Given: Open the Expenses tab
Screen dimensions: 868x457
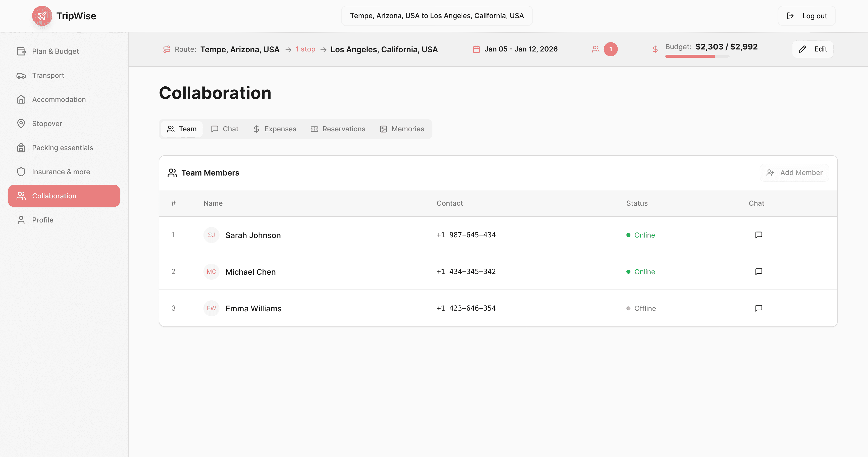Looking at the screenshot, I should [x=275, y=129].
